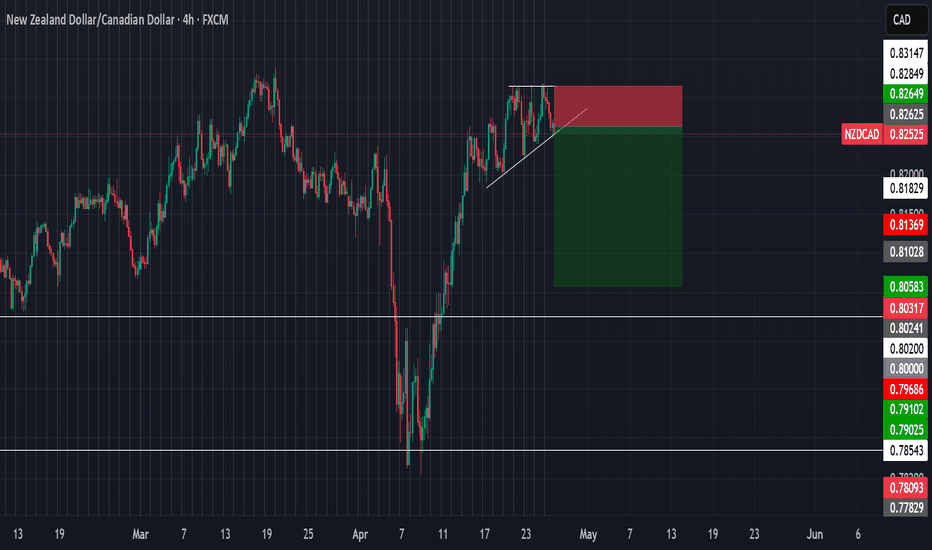Viewport: 932px width, 550px height.
Task: Click the Jun date on the time axis
Action: tap(814, 534)
